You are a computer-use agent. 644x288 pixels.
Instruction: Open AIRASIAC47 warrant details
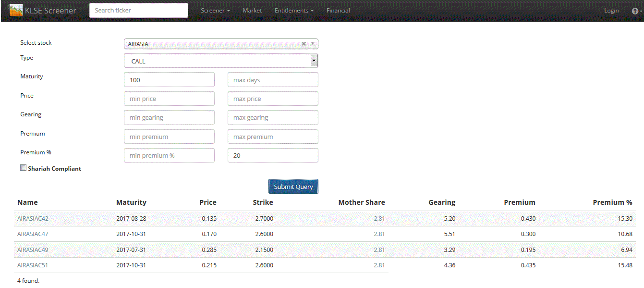click(x=32, y=234)
